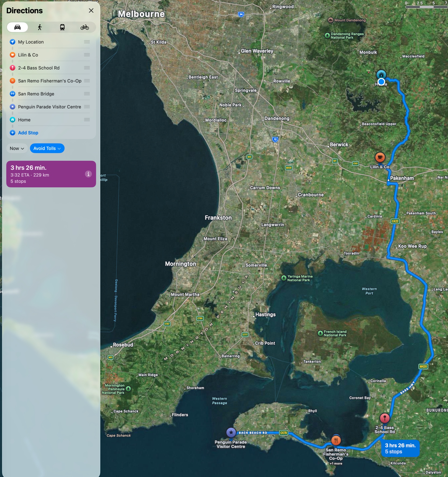Image resolution: width=448 pixels, height=477 pixels.
Task: Expand the Avoid Tolls options dropdown
Action: coord(47,148)
